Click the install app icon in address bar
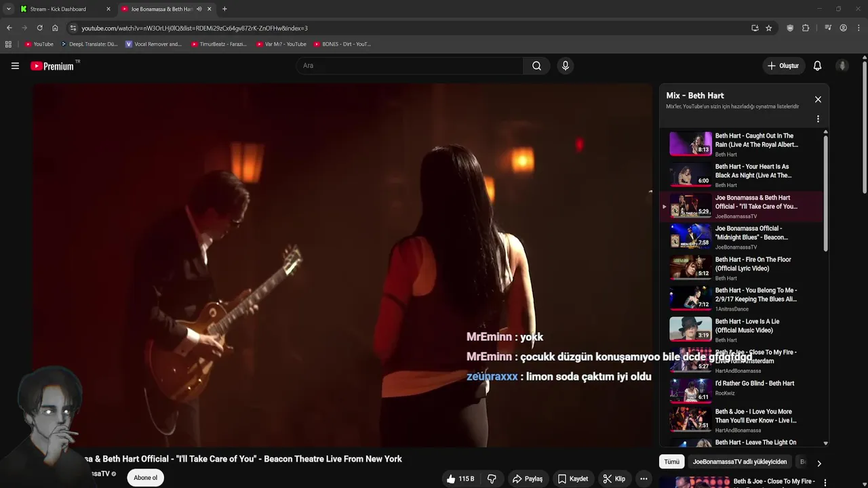The width and height of the screenshot is (868, 488). coord(755,28)
